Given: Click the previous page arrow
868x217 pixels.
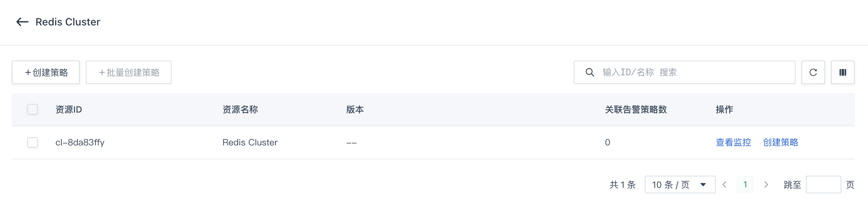Looking at the screenshot, I should [x=724, y=185].
